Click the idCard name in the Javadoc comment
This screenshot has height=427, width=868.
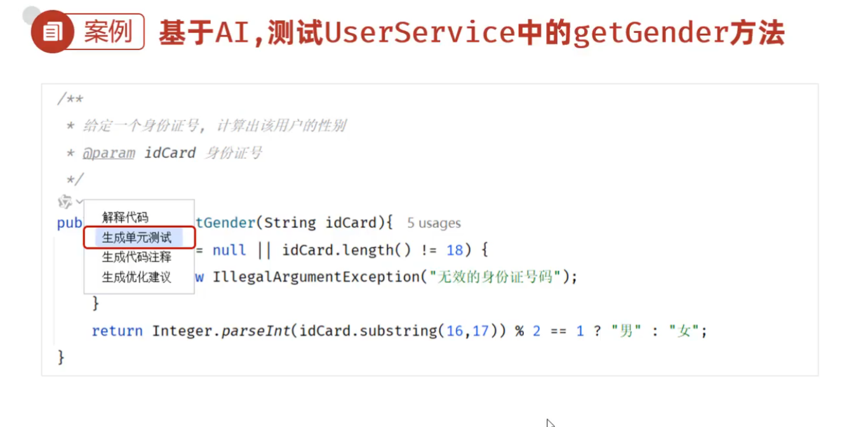[170, 153]
